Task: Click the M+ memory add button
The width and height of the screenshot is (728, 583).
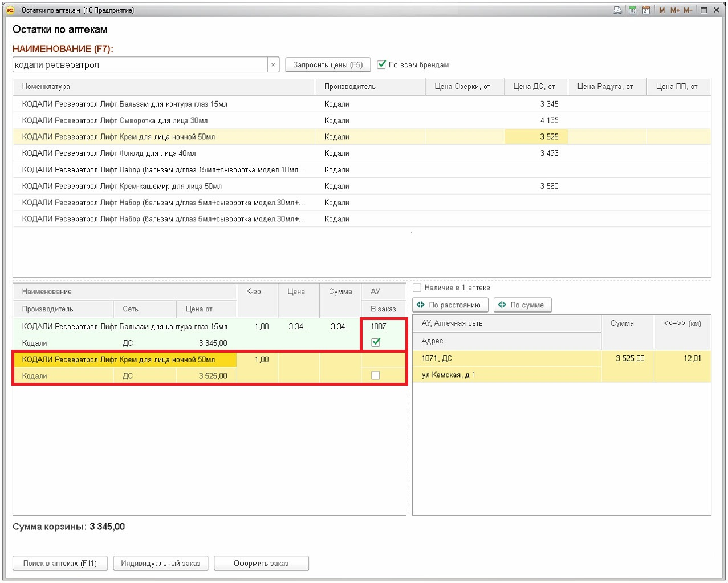Action: tap(674, 10)
